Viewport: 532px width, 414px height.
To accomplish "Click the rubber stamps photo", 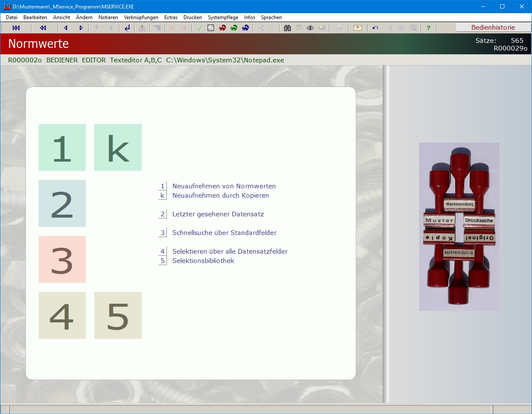I will click(459, 227).
